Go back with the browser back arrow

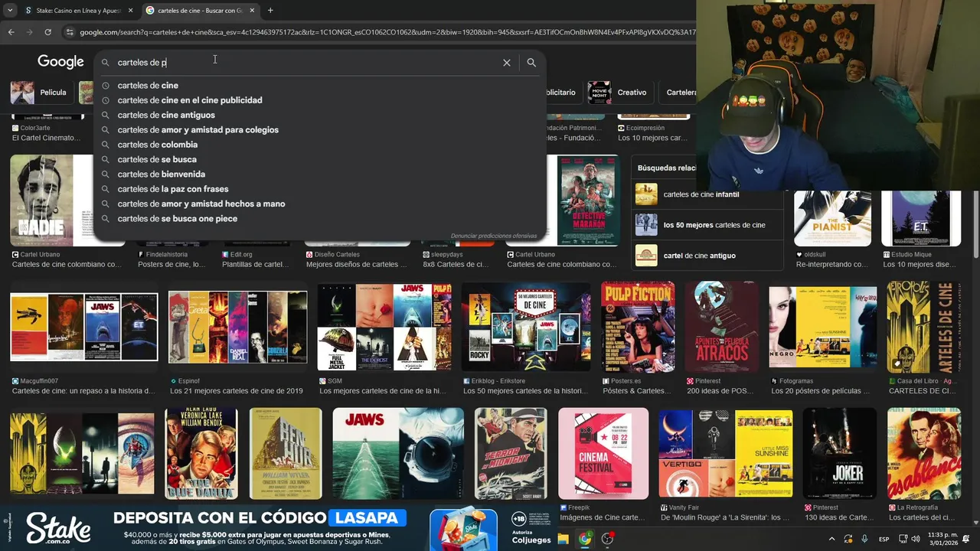11,32
